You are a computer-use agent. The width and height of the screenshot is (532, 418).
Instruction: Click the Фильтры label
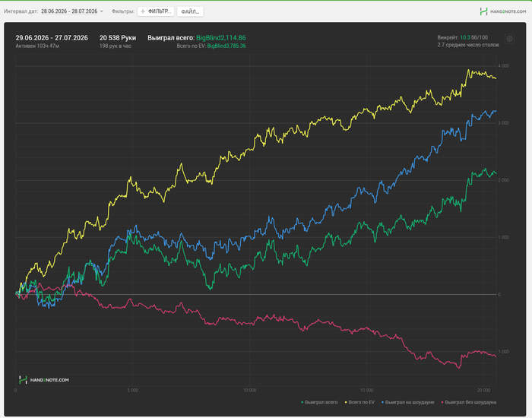tap(123, 11)
